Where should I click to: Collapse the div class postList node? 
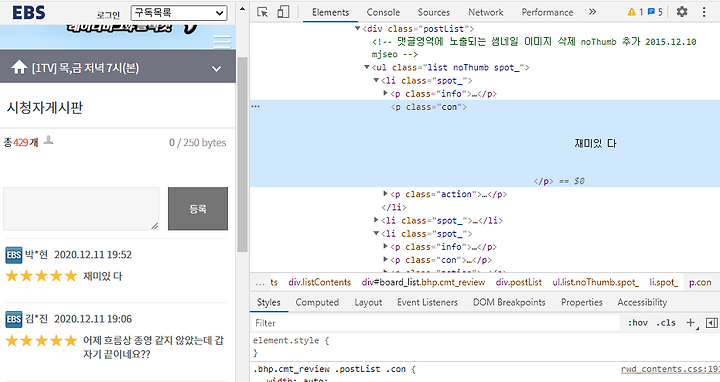click(x=358, y=28)
